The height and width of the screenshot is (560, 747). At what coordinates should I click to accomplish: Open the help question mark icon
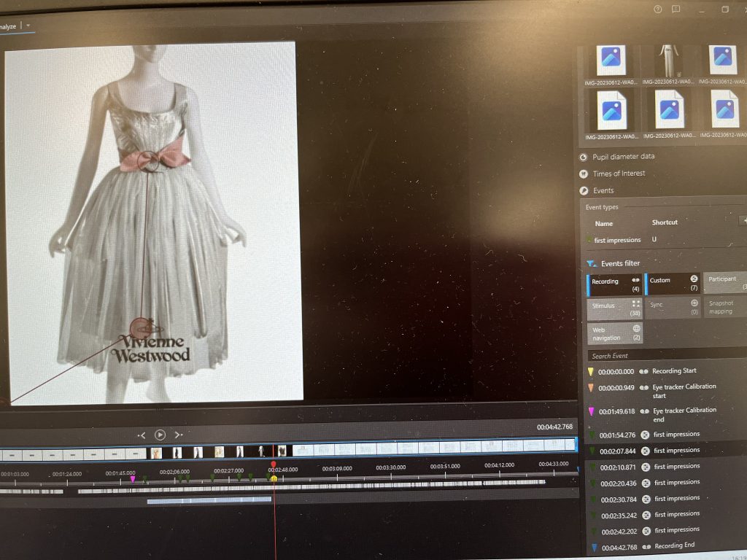657,9
